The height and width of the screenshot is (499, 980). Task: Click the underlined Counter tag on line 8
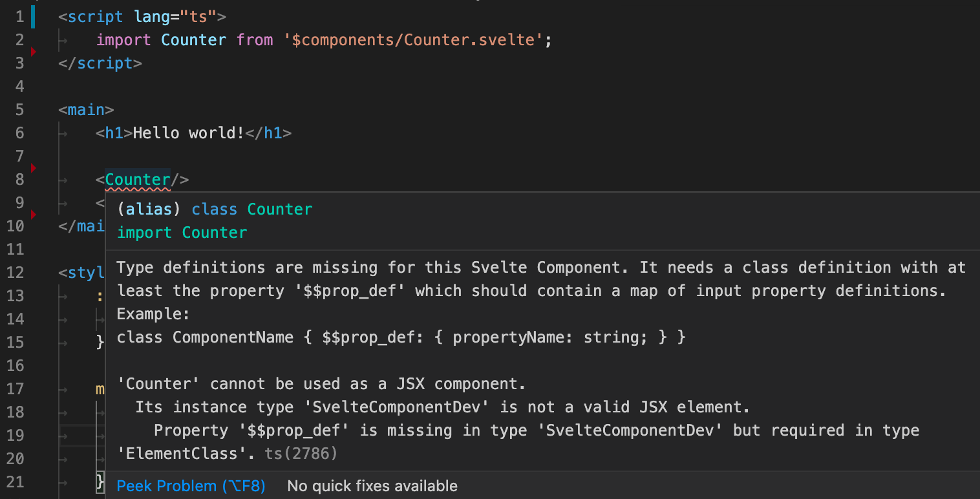tap(138, 179)
